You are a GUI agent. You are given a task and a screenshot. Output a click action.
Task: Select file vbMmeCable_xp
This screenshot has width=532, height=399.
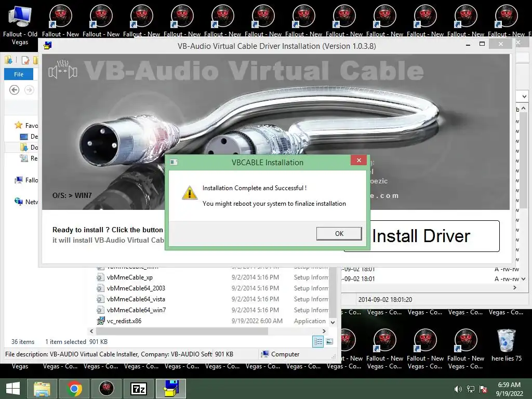pos(129,277)
